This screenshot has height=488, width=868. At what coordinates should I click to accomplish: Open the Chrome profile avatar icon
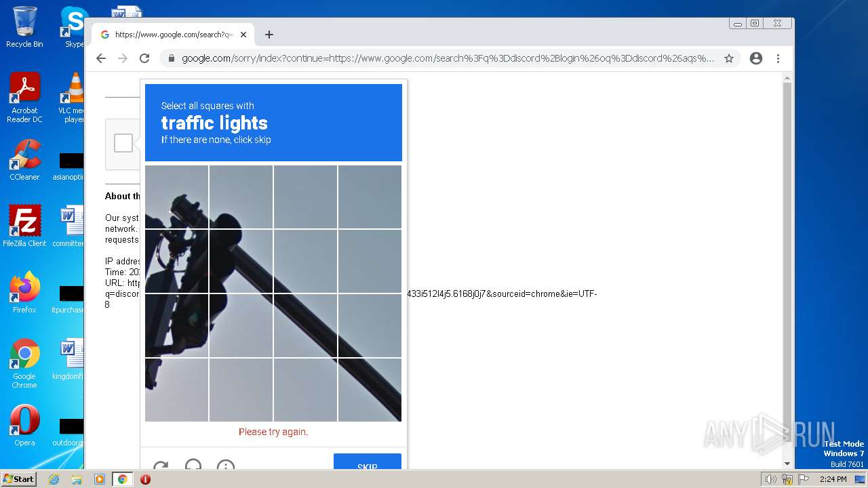756,58
